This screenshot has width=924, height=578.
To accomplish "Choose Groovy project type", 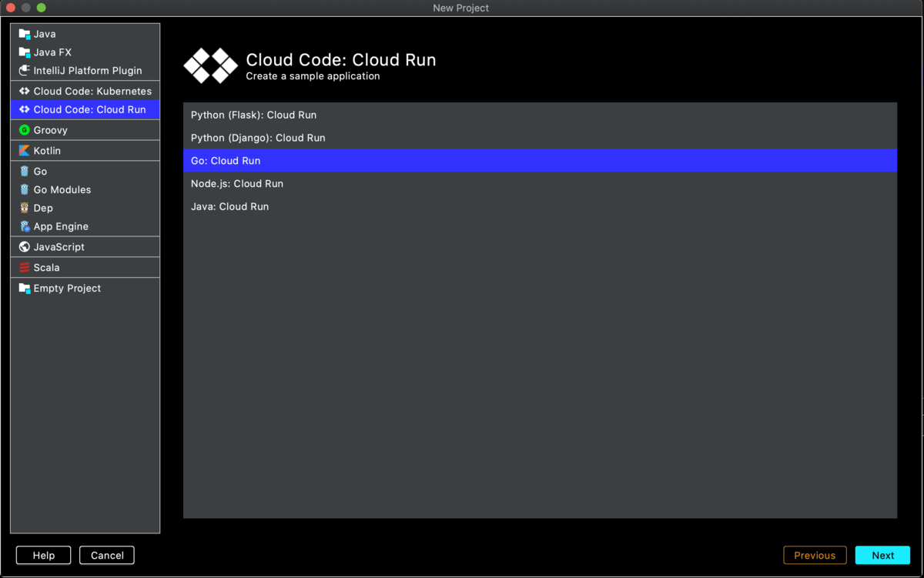I will tap(85, 130).
